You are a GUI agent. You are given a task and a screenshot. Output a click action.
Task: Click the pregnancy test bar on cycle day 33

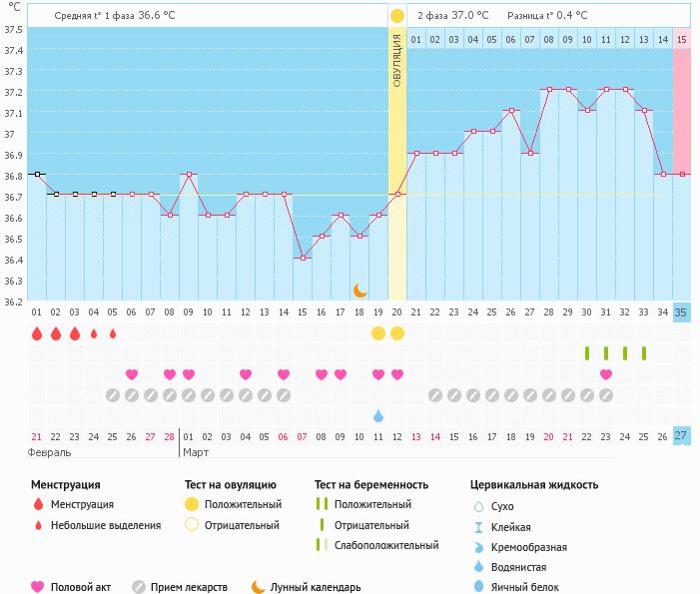pyautogui.click(x=644, y=353)
